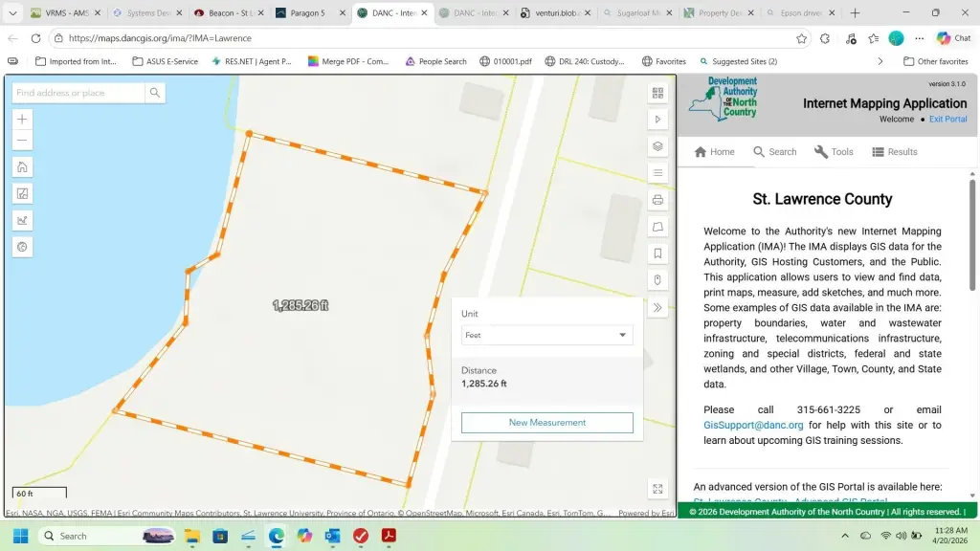Collapse the map toolbar double chevron
The width and height of the screenshot is (980, 551).
click(x=657, y=307)
